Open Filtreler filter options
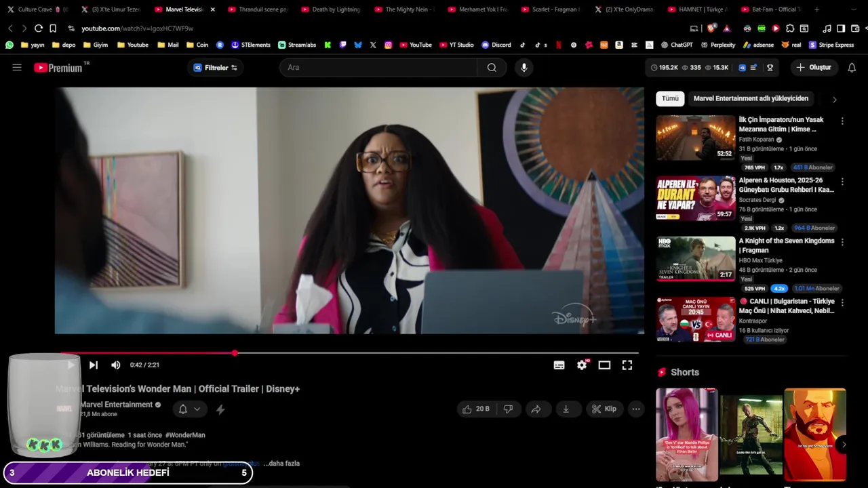Viewport: 868px width, 488px height. (216, 68)
